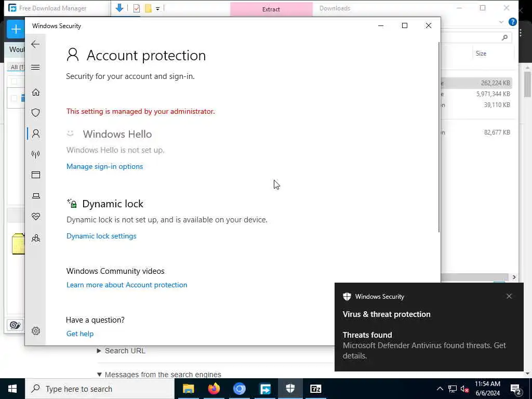Click the properties checkmark icon in Explorer toolbar
Screen dimensions: 532x399
pos(137,8)
